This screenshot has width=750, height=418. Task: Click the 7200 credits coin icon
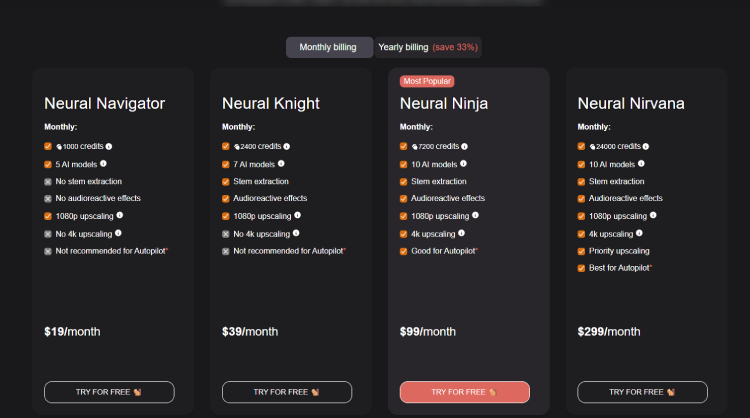[415, 147]
